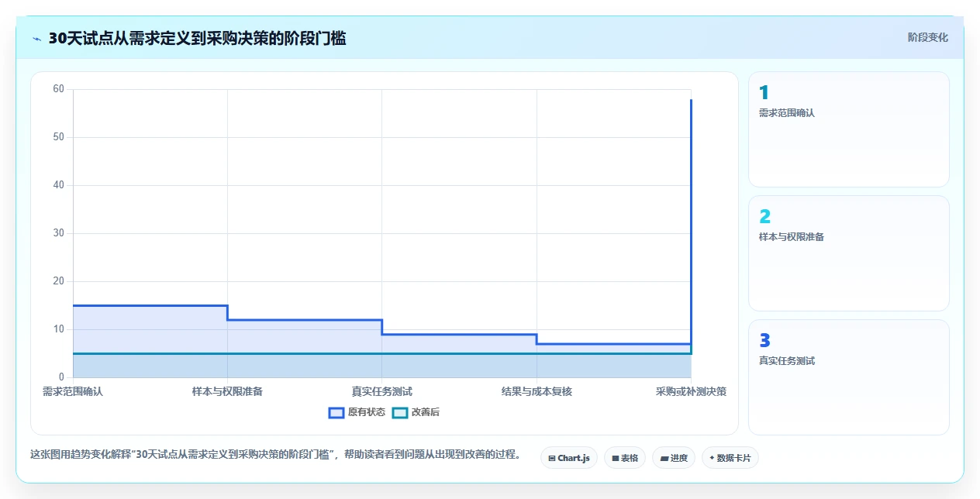Image resolution: width=980 pixels, height=499 pixels.
Task: Toggle the 原有状态 legend swatch
Action: [336, 412]
